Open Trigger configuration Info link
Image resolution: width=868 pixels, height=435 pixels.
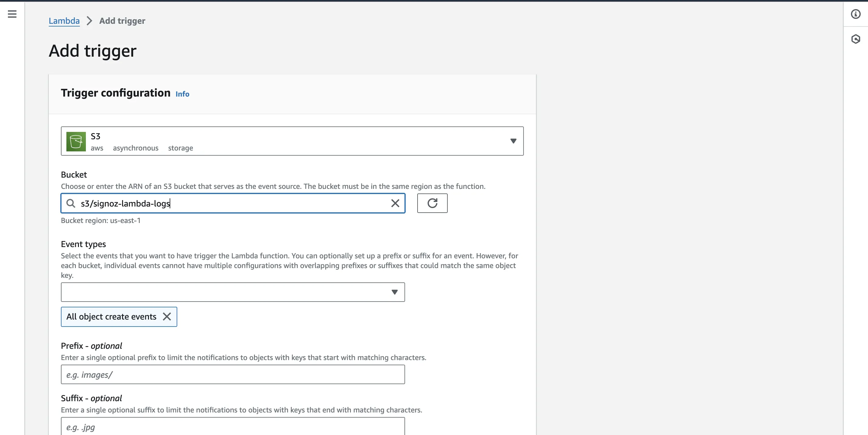coord(182,94)
